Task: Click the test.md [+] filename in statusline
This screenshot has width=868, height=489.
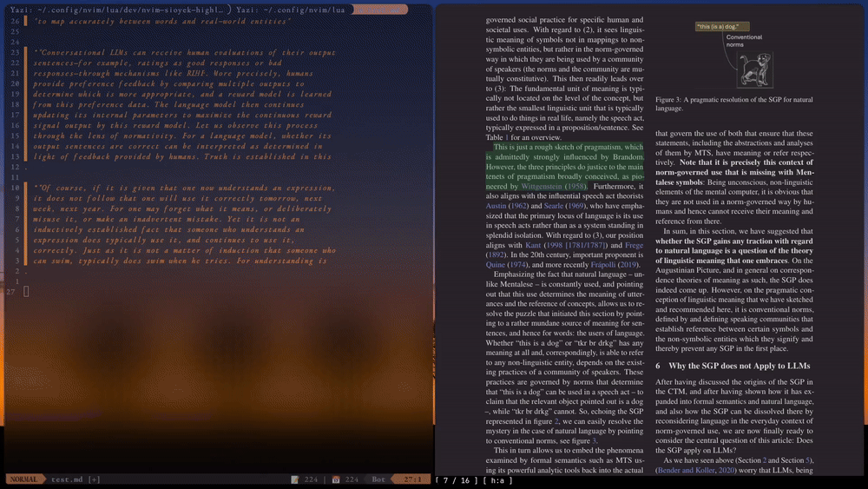Action: (76, 479)
